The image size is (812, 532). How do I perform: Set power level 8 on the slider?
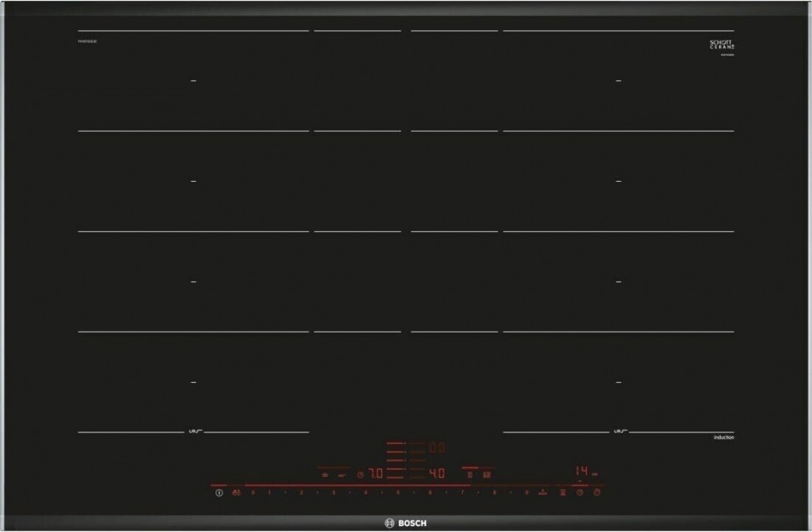tap(494, 492)
